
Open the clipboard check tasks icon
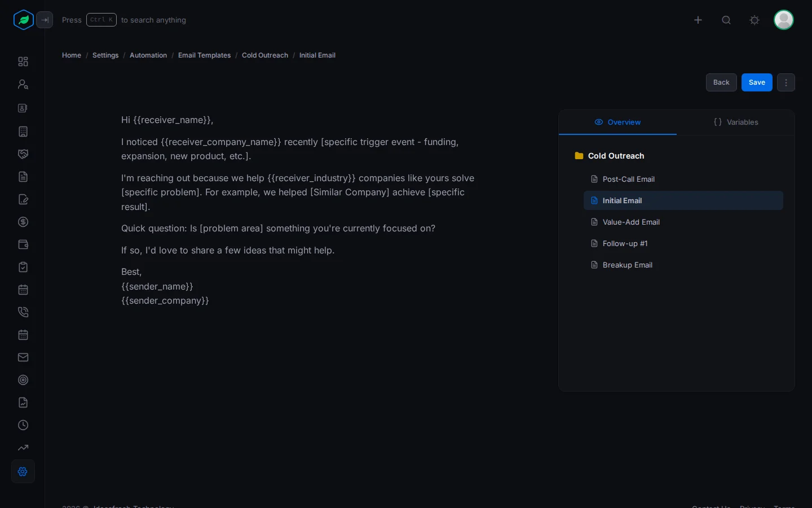pyautogui.click(x=23, y=267)
